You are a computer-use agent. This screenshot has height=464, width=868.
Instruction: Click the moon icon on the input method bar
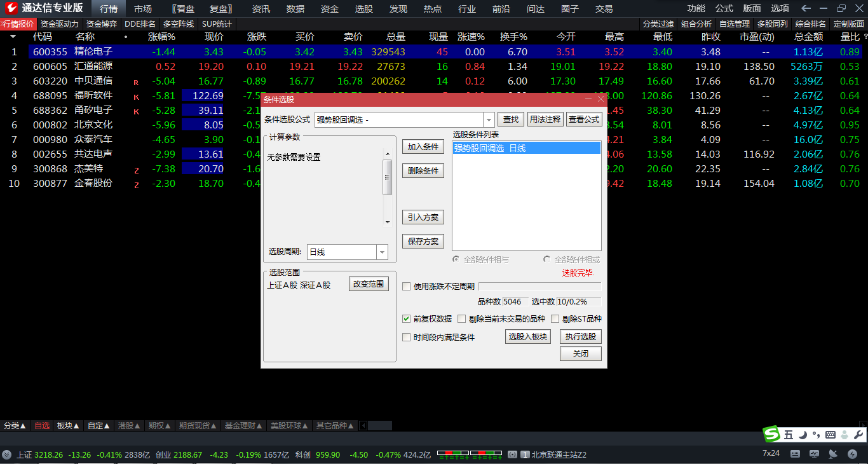click(x=802, y=434)
